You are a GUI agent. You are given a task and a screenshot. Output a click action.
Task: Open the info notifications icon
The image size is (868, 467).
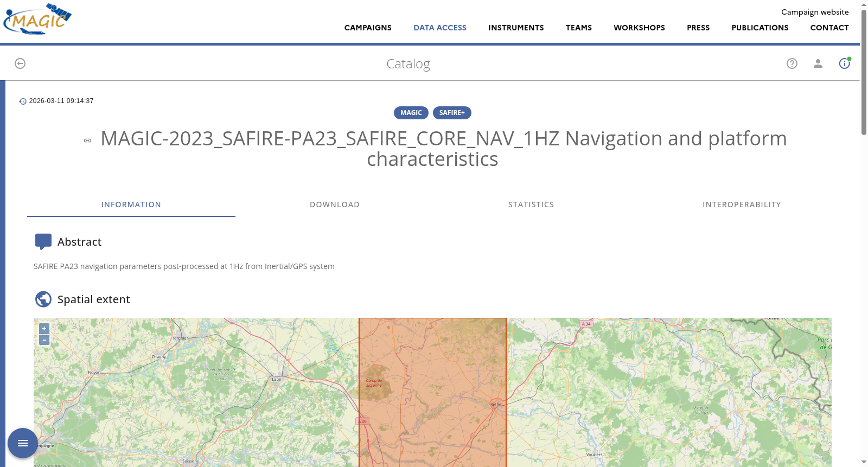tap(845, 63)
